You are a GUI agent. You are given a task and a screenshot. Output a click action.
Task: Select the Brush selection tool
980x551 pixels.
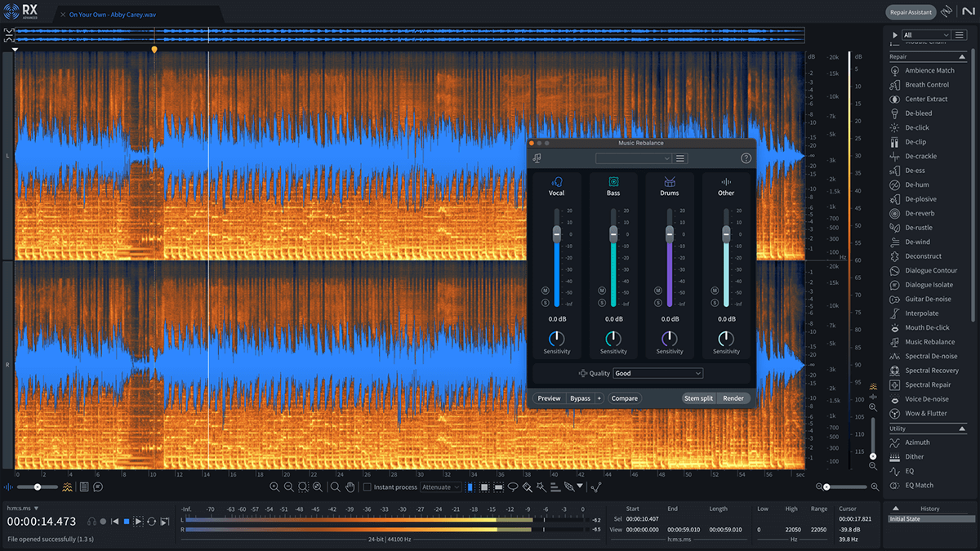click(x=528, y=487)
